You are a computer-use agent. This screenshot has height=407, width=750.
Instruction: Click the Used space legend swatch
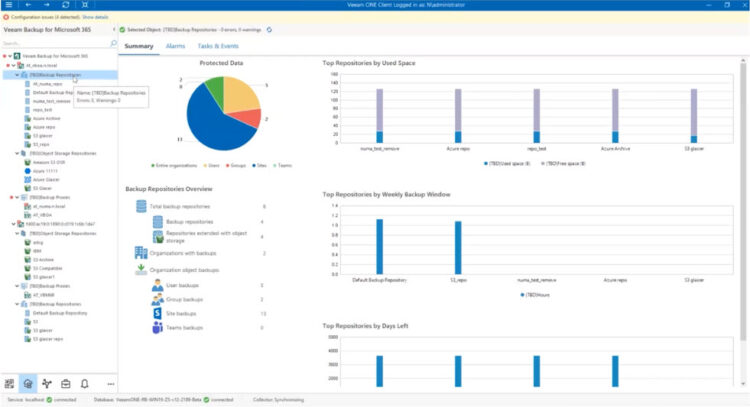tap(486, 164)
